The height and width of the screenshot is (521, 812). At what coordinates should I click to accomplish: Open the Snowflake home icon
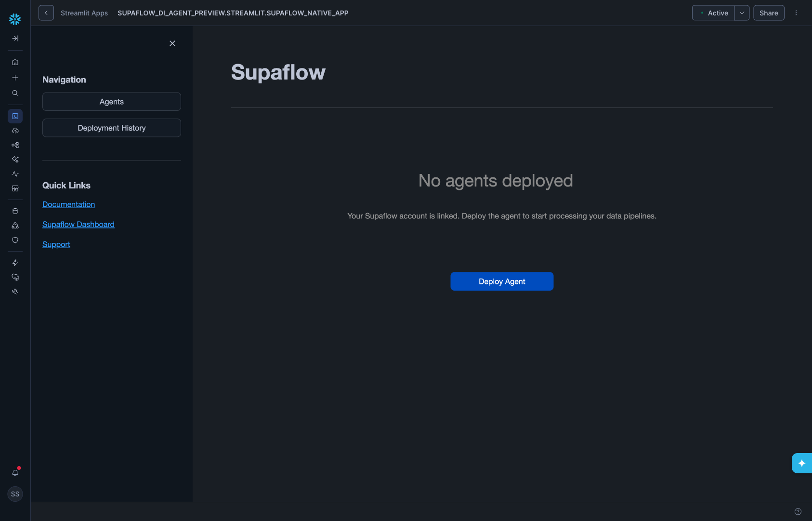pyautogui.click(x=15, y=62)
